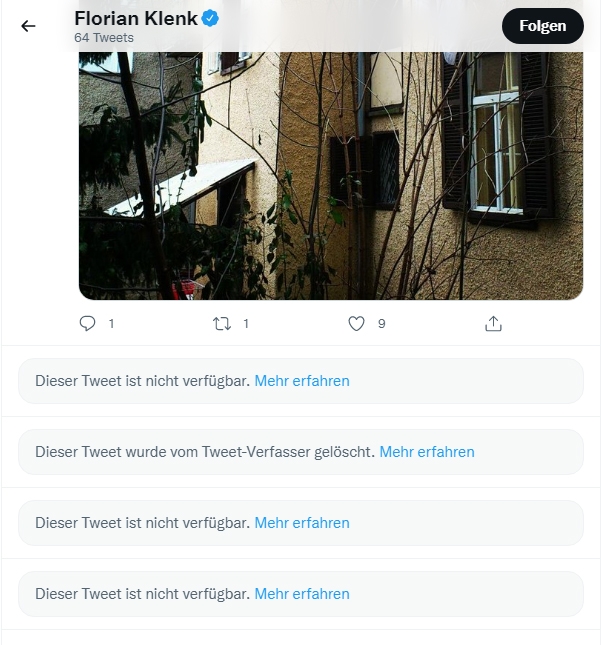The height and width of the screenshot is (645, 601).
Task: Retweet using the retweet arrows icon
Action: [222, 324]
